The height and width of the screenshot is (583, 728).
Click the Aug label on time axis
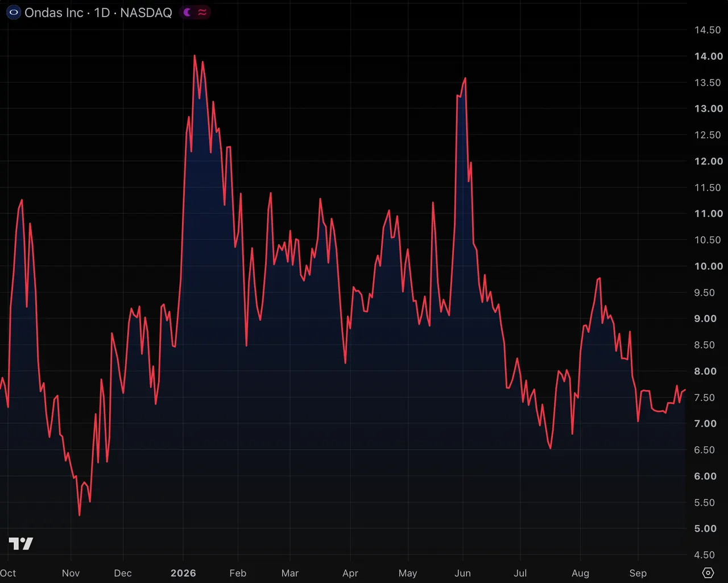581,573
